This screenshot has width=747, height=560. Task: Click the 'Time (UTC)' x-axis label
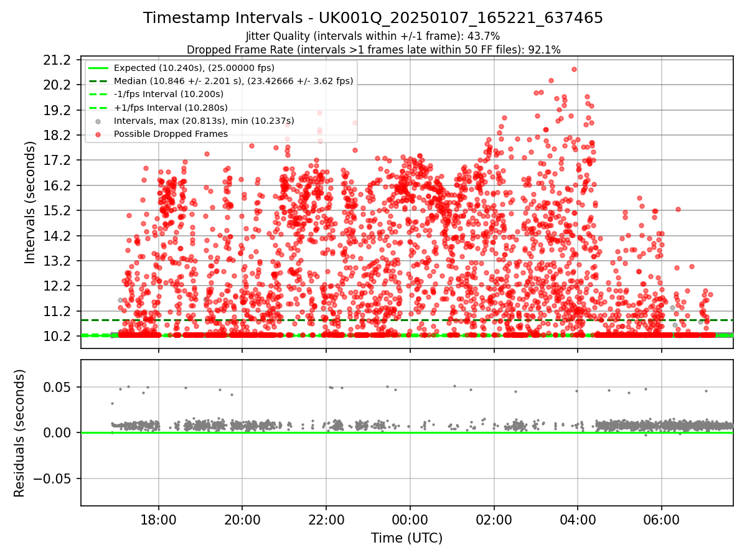[407, 538]
